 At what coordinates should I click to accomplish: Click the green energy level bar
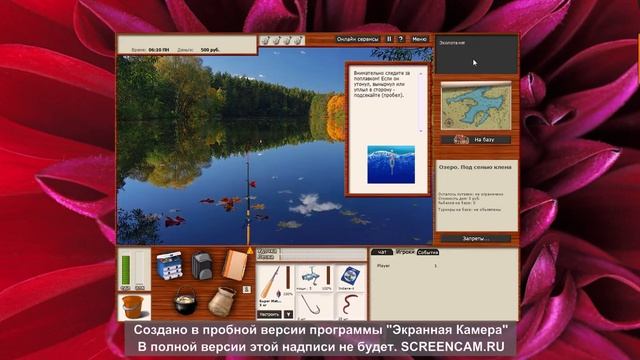click(x=126, y=270)
